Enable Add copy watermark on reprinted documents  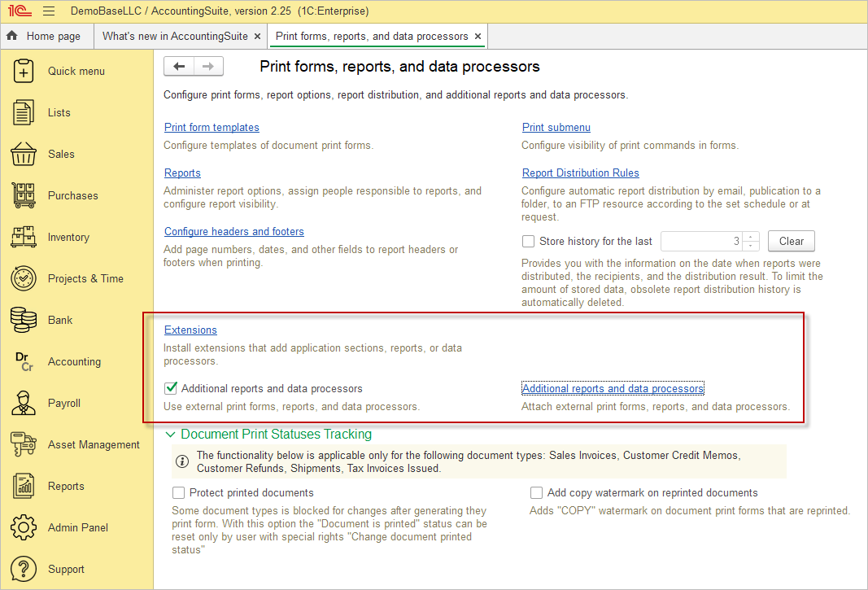536,492
